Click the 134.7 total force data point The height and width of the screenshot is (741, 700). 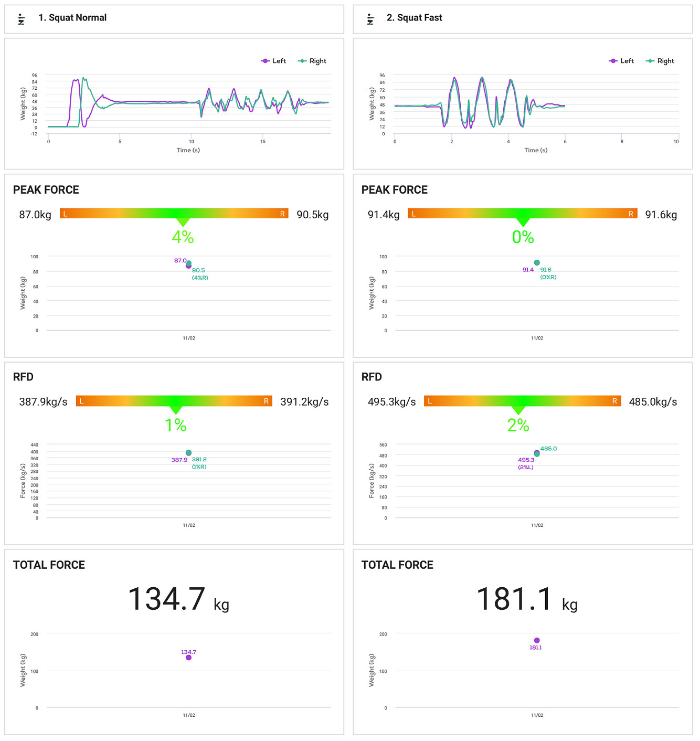[188, 658]
